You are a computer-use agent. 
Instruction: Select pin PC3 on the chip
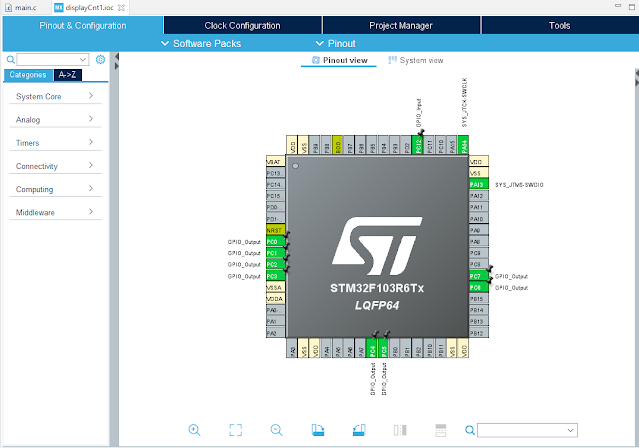[275, 276]
